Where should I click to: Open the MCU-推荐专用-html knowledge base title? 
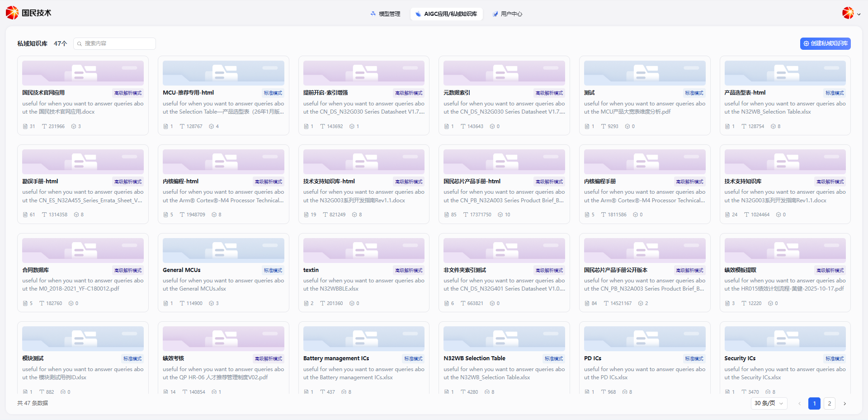tap(188, 93)
